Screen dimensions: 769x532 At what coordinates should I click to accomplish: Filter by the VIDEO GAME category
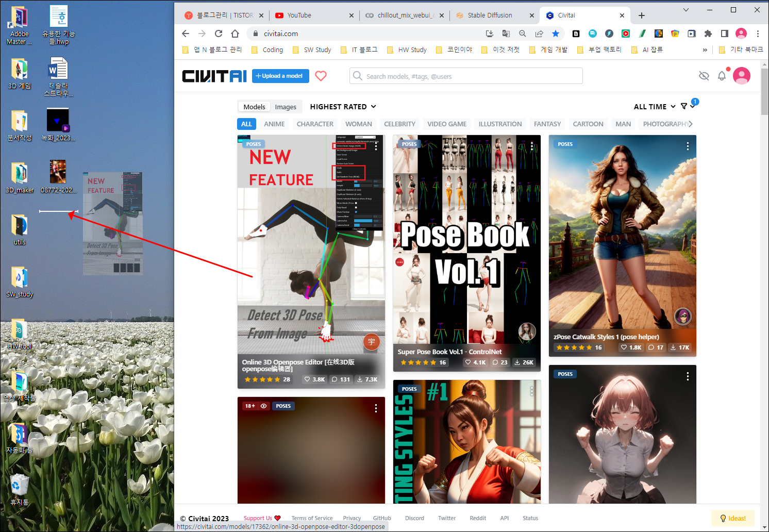coord(447,124)
